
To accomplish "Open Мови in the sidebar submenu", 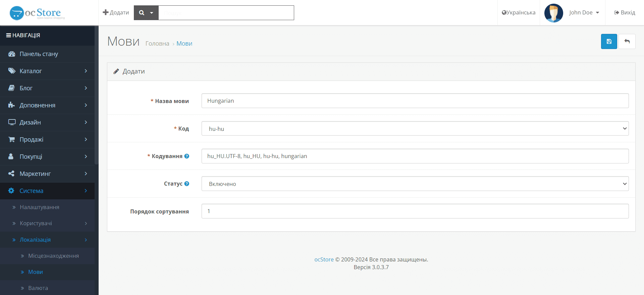I will [x=47, y=272].
